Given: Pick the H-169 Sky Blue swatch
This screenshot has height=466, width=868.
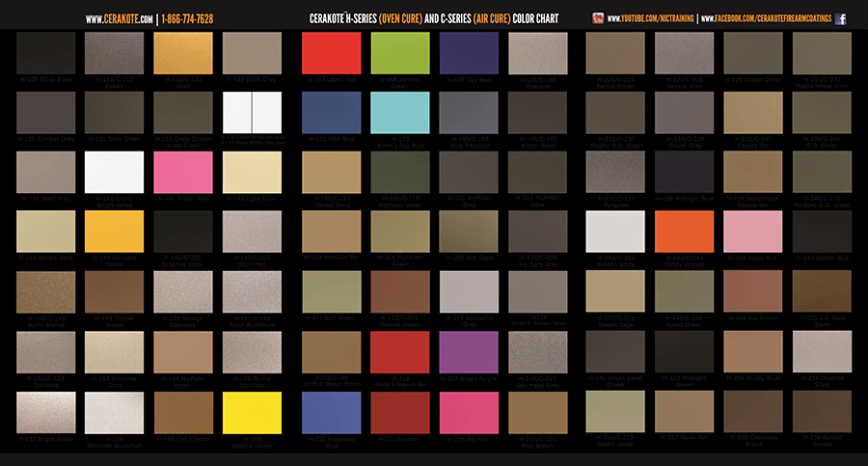Looking at the screenshot, I should (469, 53).
